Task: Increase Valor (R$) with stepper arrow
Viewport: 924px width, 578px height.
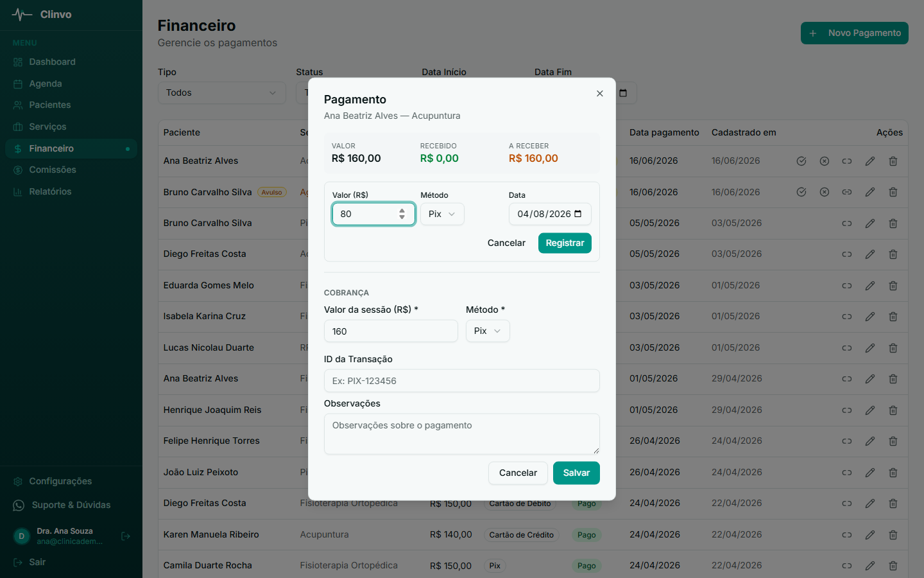Action: pyautogui.click(x=402, y=210)
